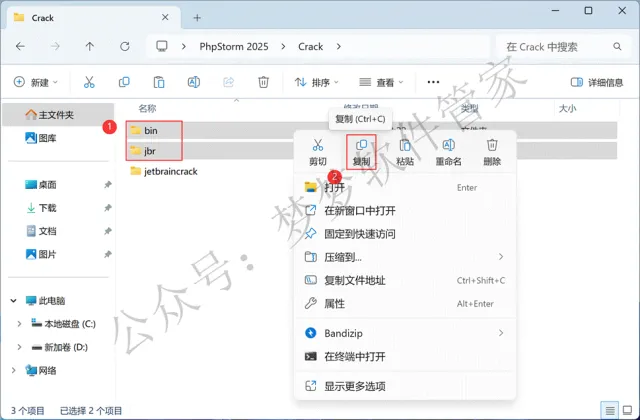The image size is (640, 420).
Task: Expand the 网络 tree node
Action: pos(13,371)
